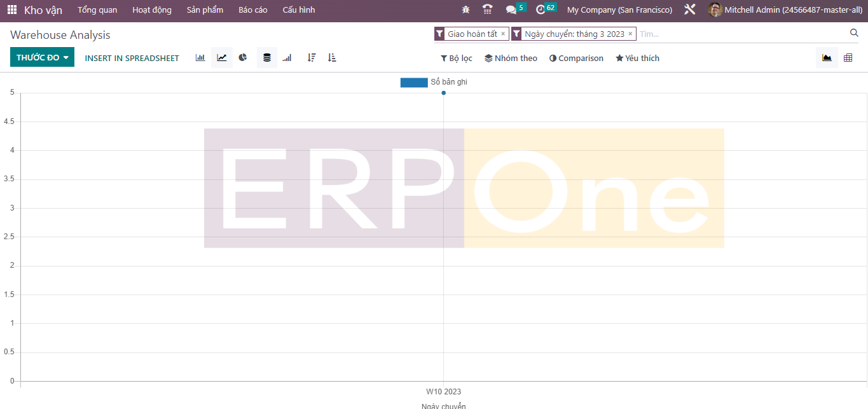Select the pie chart icon
This screenshot has height=409, width=868.
243,58
